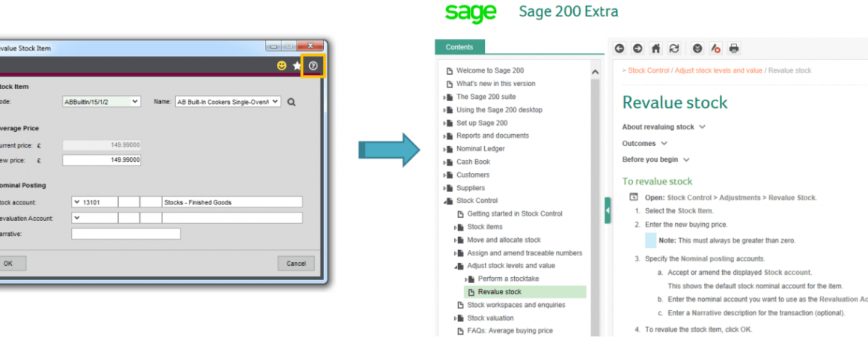
Task: Open the Stock account dropdown arrow
Action: pyautogui.click(x=77, y=201)
